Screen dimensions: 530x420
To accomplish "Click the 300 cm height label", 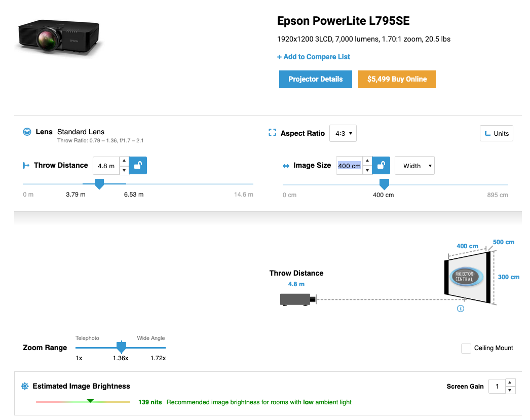I will click(x=508, y=277).
